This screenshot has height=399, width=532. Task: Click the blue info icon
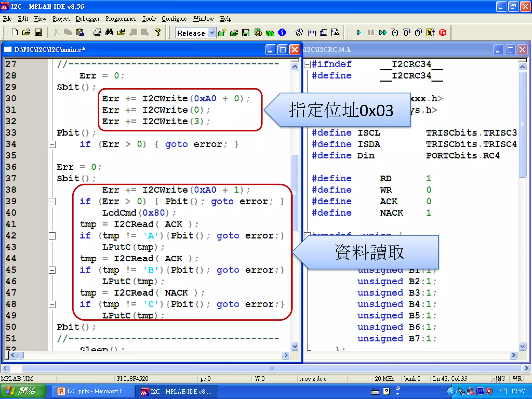tap(282, 33)
